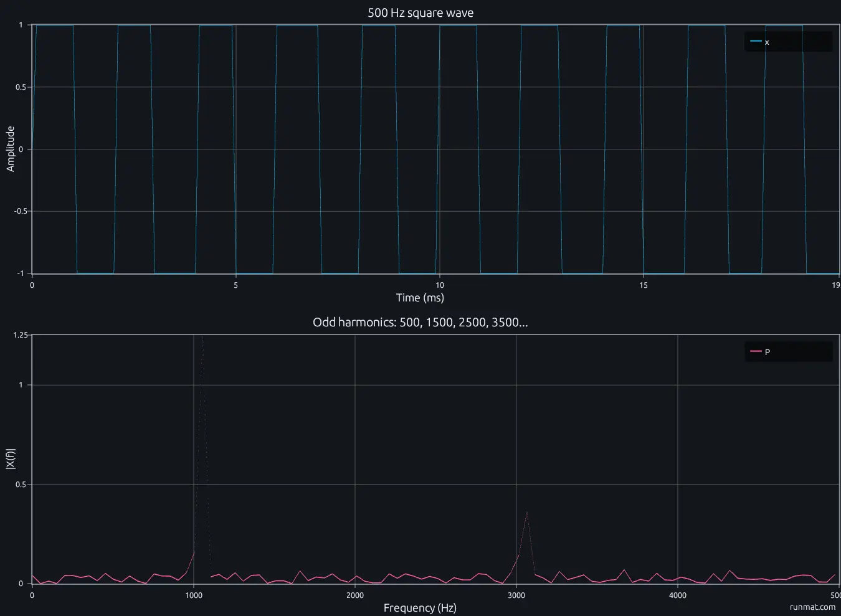Toggle visibility of the P series via its legend

[767, 351]
